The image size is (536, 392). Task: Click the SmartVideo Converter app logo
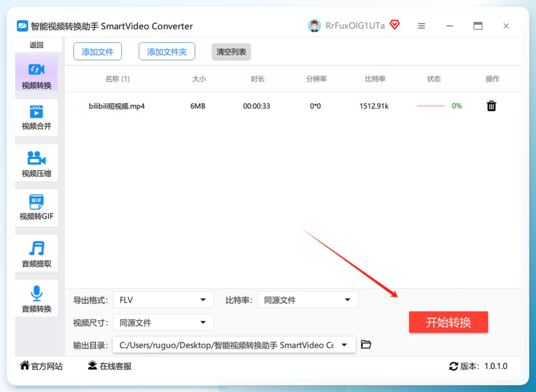(x=22, y=26)
